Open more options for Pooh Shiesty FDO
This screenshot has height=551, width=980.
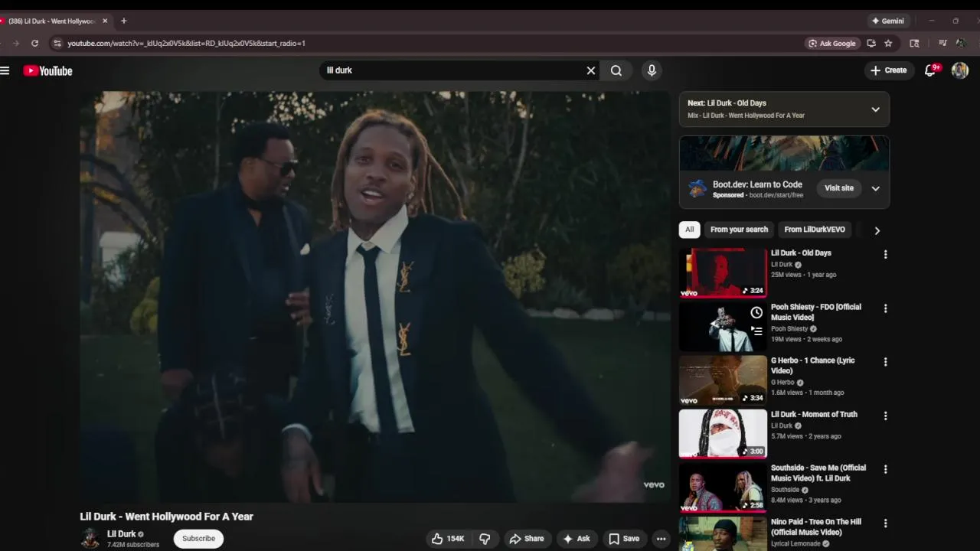click(x=885, y=308)
